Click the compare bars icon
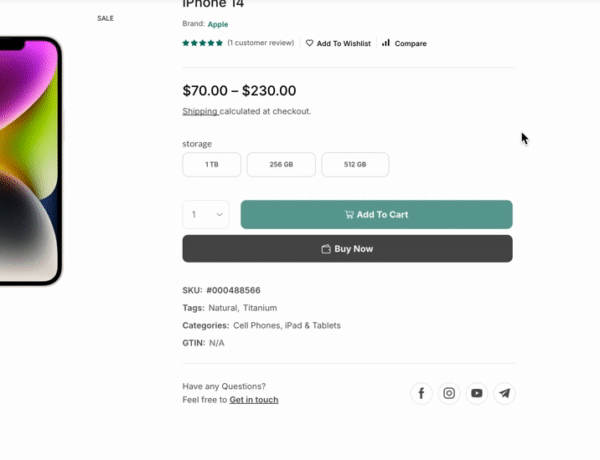This screenshot has width=600, height=460. 386,44
